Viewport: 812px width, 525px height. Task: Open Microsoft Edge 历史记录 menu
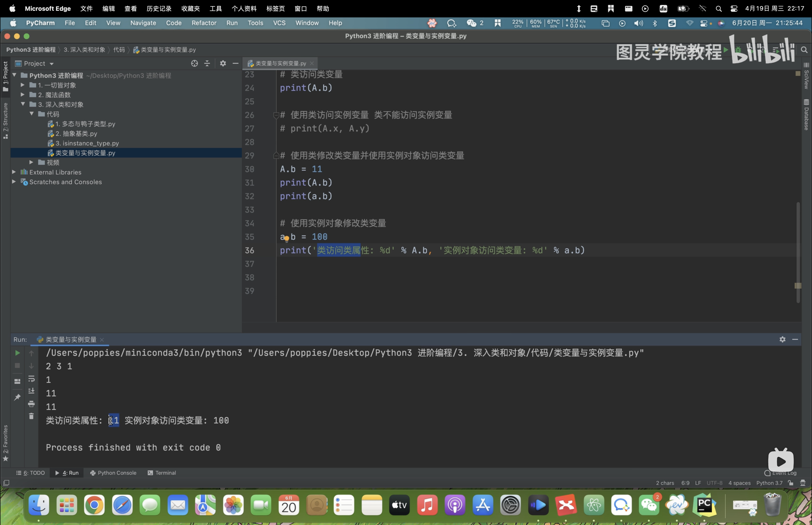[x=159, y=8]
